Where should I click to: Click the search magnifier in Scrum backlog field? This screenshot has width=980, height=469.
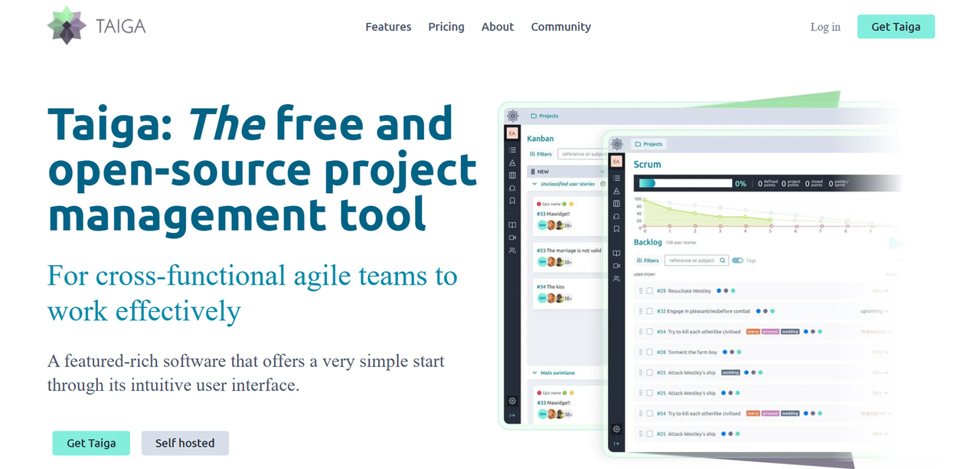tap(721, 261)
